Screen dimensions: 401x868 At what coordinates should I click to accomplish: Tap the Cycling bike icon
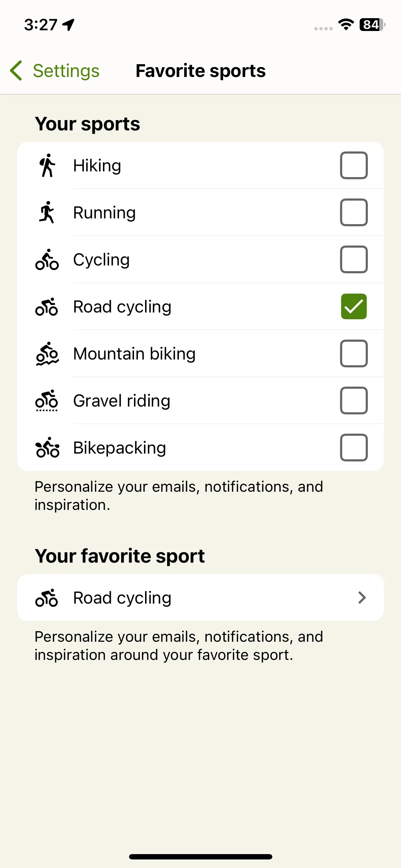click(x=47, y=259)
